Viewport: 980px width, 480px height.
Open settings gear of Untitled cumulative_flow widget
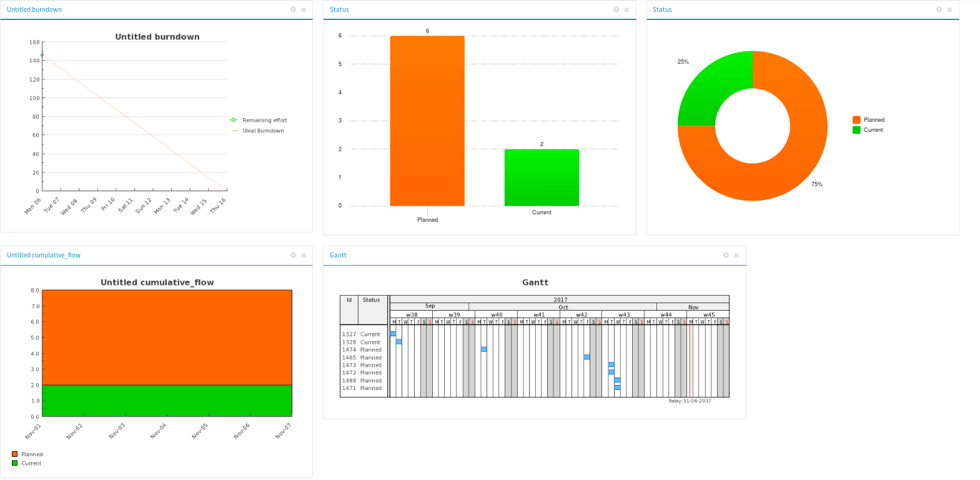point(293,255)
